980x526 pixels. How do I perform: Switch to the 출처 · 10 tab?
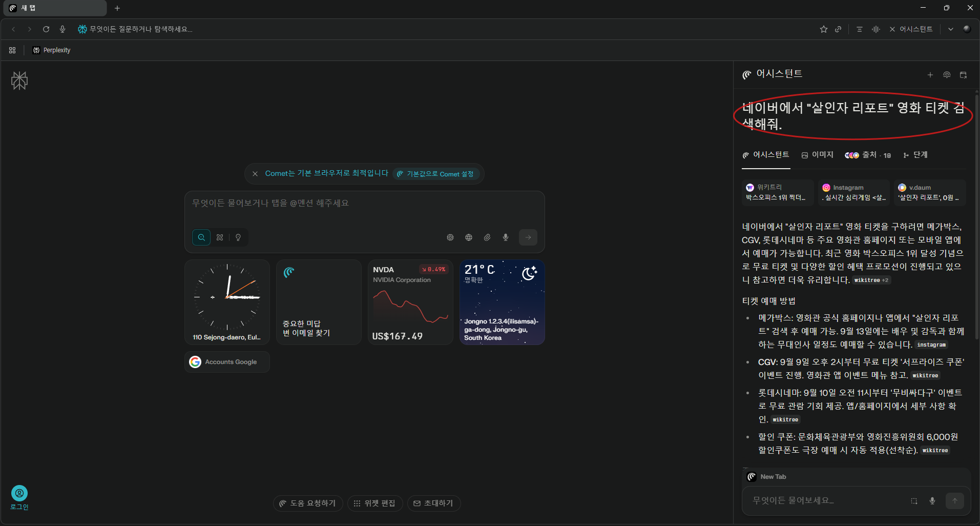point(868,155)
